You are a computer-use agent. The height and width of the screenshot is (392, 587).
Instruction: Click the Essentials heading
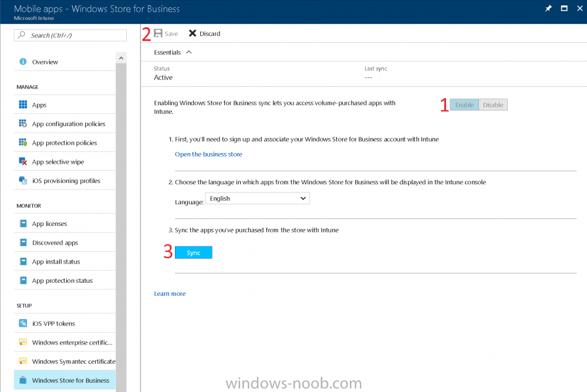pyautogui.click(x=167, y=52)
